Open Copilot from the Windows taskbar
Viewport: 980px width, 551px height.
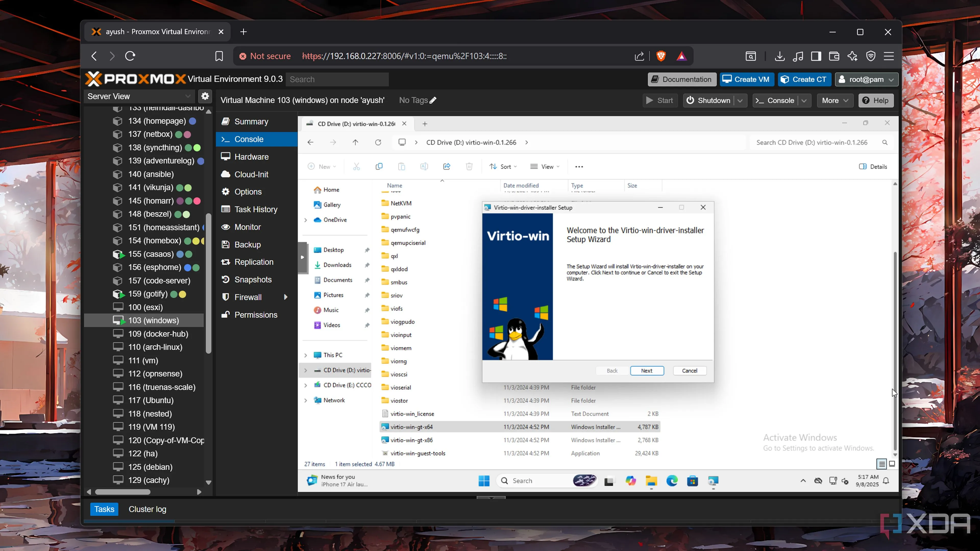tap(630, 481)
